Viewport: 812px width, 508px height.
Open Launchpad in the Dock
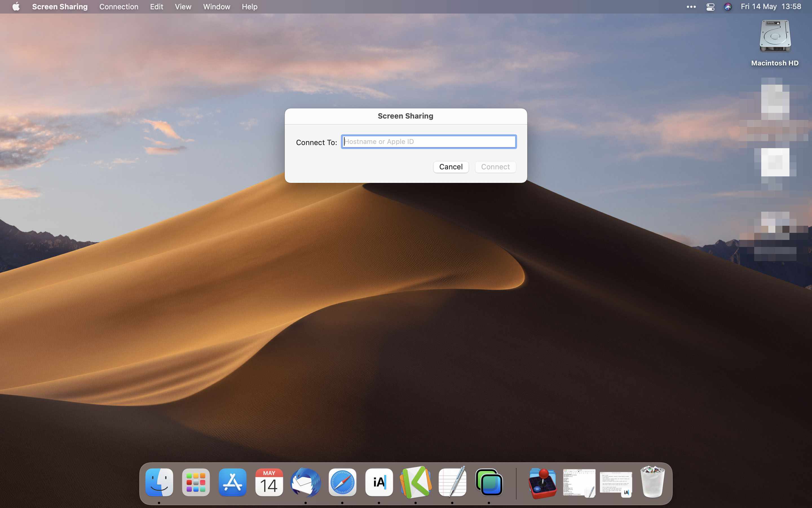pos(196,483)
